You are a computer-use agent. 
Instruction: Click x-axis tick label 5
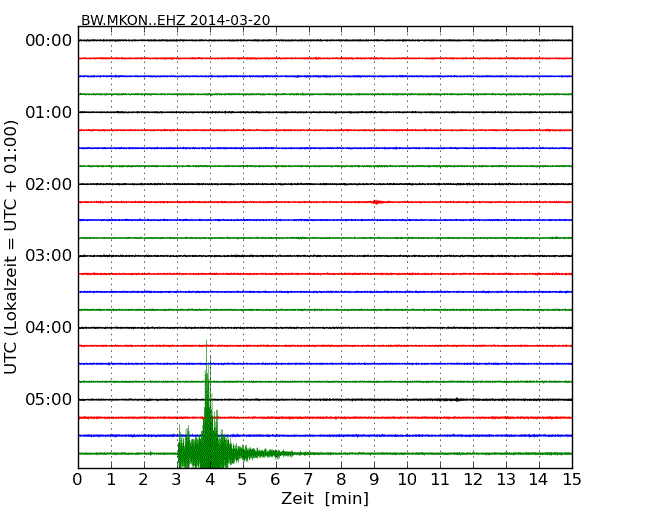(243, 480)
